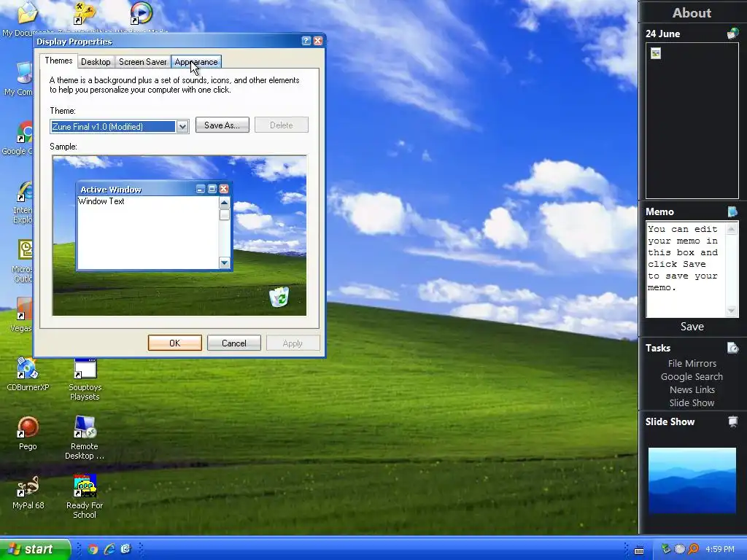Click the gray round tray icon
This screenshot has width=747, height=560.
click(680, 549)
